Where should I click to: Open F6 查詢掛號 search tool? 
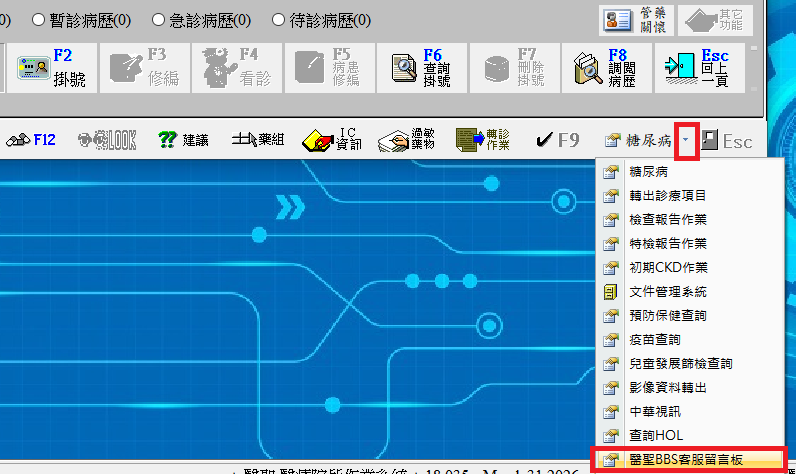pyautogui.click(x=405, y=67)
